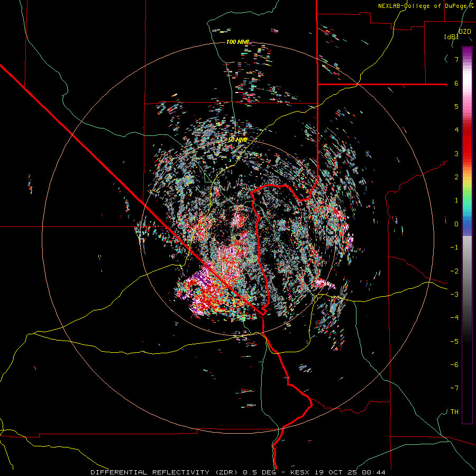Click the '[dB]' unit label
This screenshot has width=476, height=476.
coord(451,36)
